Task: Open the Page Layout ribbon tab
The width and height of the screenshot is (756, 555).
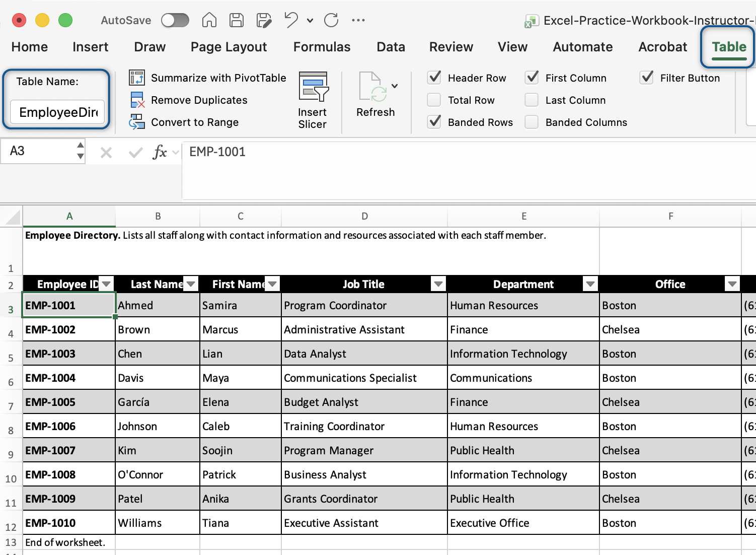Action: click(229, 47)
